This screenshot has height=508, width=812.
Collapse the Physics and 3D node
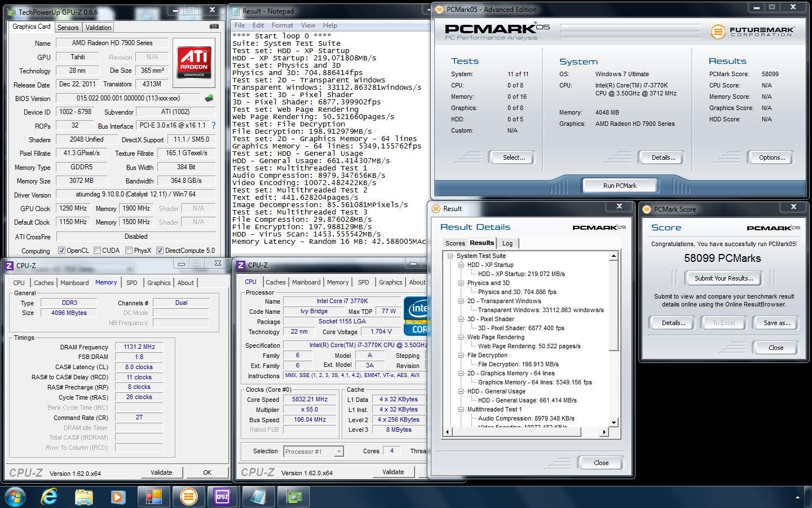coord(461,283)
